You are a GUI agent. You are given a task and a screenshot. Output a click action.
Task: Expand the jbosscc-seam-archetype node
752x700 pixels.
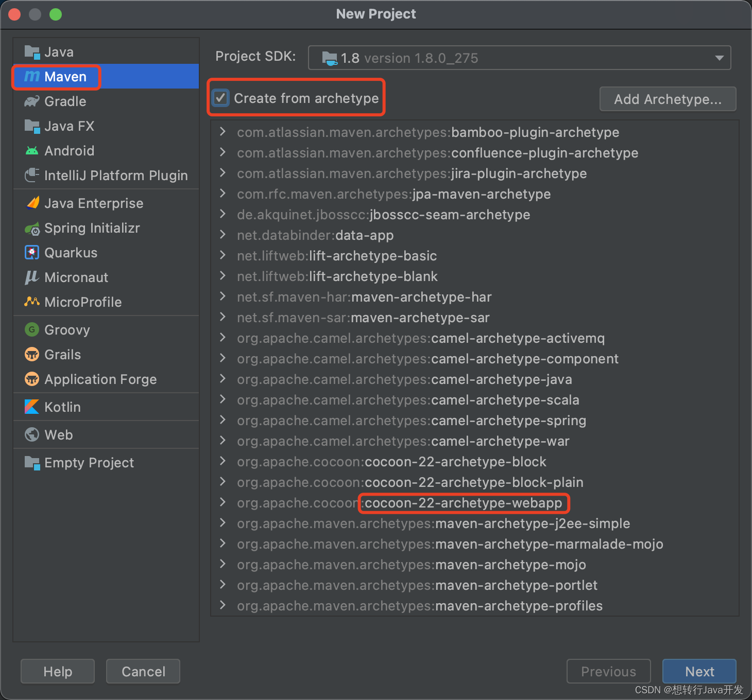pos(223,214)
